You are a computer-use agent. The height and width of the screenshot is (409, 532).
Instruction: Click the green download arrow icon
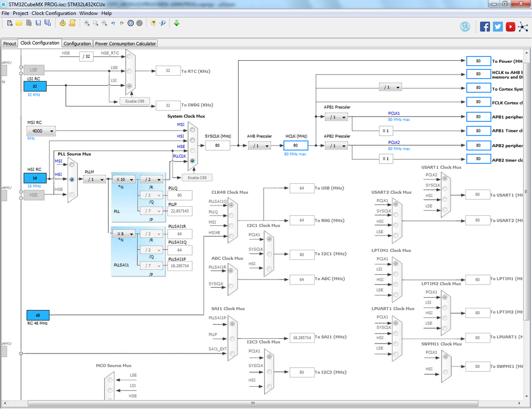(x=176, y=23)
